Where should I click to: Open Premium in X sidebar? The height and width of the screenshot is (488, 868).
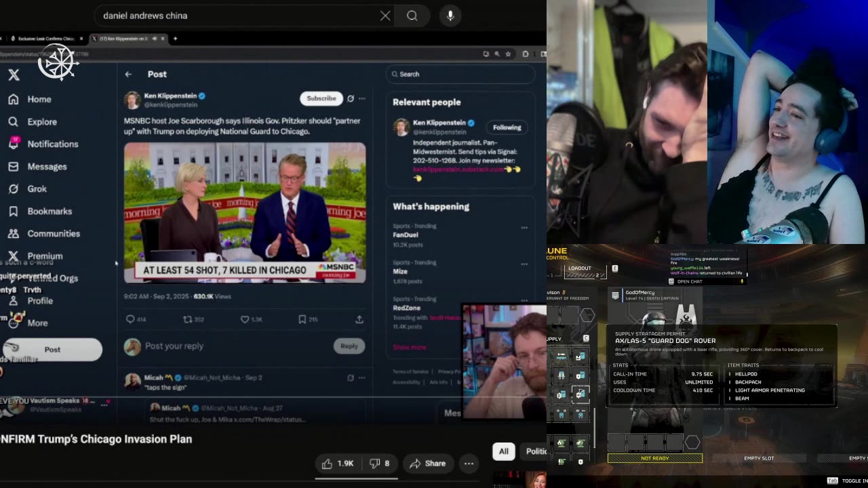click(35, 256)
